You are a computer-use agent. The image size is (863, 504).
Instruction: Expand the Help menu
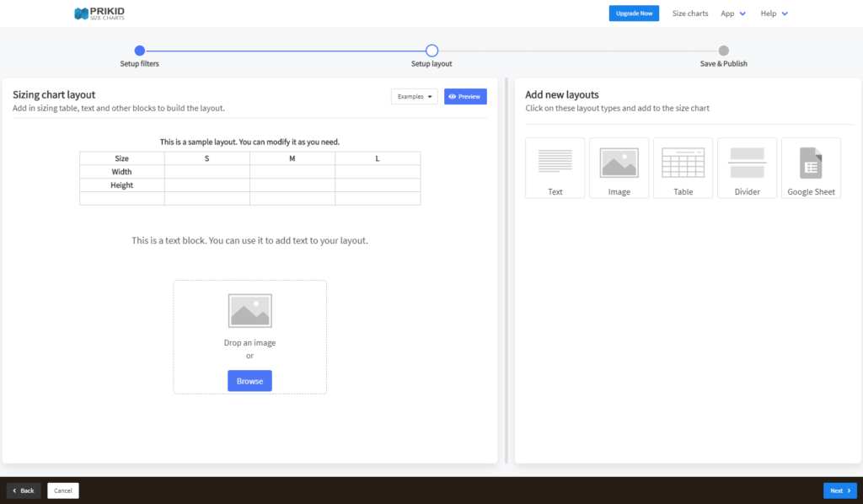point(773,13)
